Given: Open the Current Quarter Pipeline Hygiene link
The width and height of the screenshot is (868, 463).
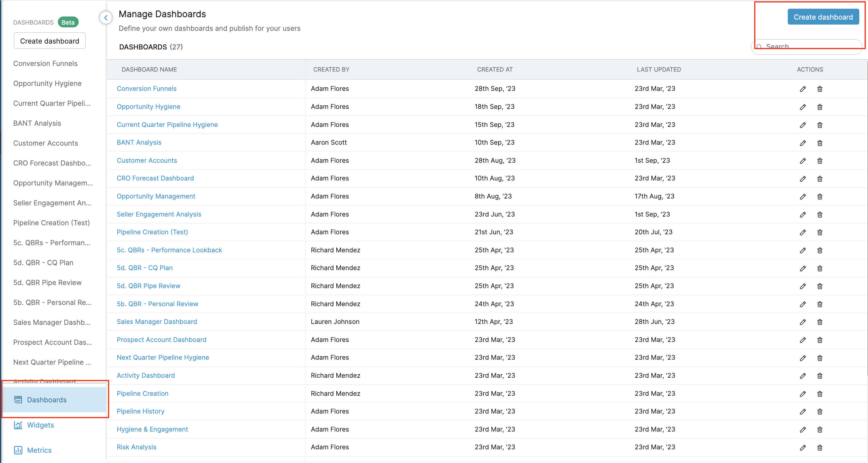Looking at the screenshot, I should tap(167, 124).
